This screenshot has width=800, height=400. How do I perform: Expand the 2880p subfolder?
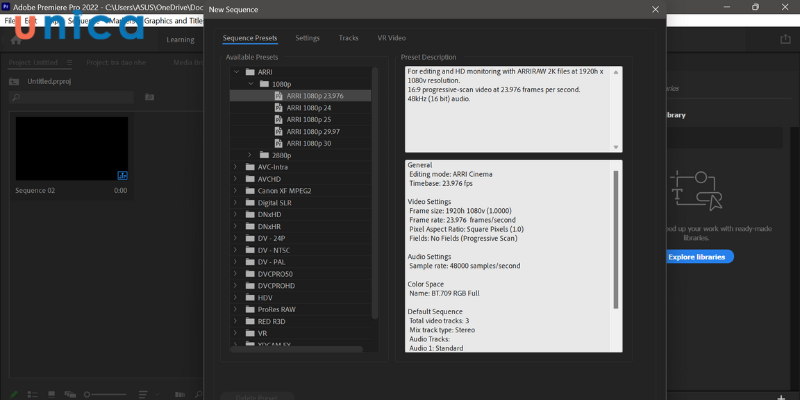click(250, 155)
